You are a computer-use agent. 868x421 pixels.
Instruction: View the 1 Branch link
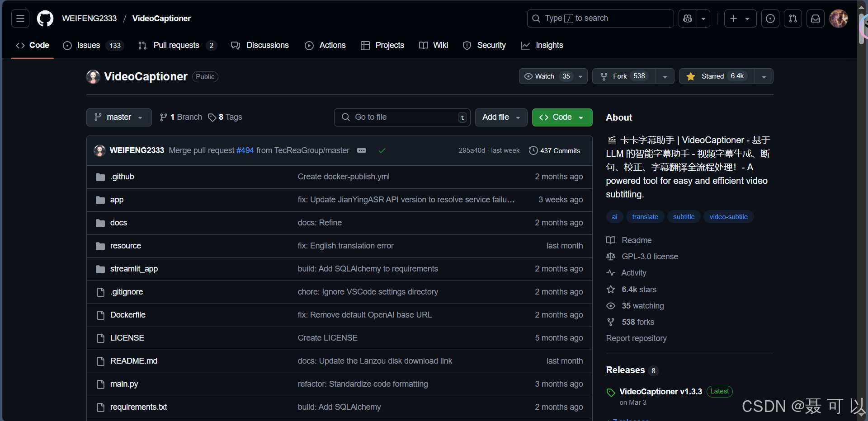pos(181,117)
